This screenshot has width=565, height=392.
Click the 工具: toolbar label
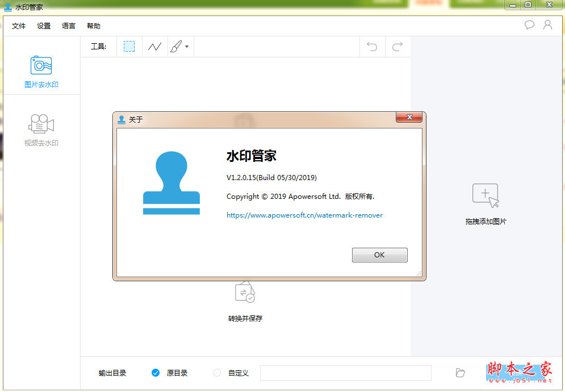coord(98,47)
